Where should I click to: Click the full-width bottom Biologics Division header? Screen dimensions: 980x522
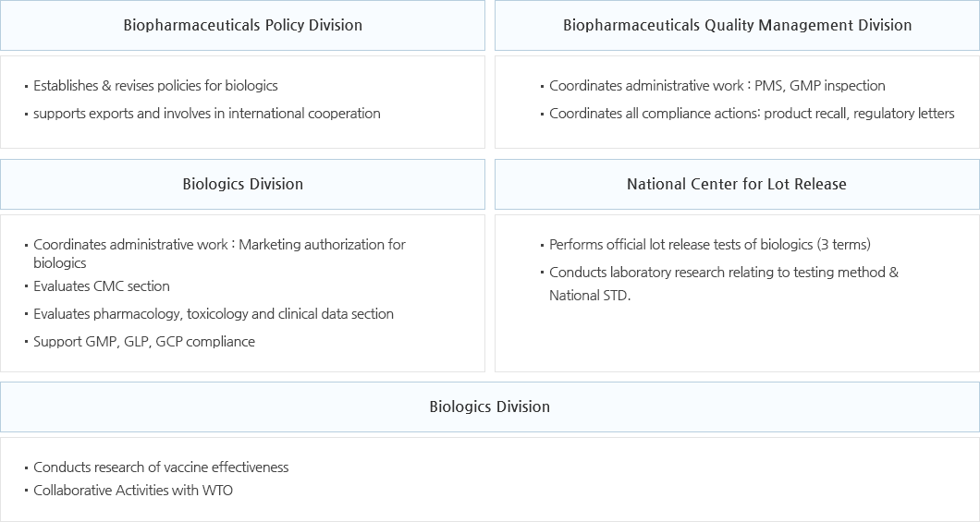point(490,407)
